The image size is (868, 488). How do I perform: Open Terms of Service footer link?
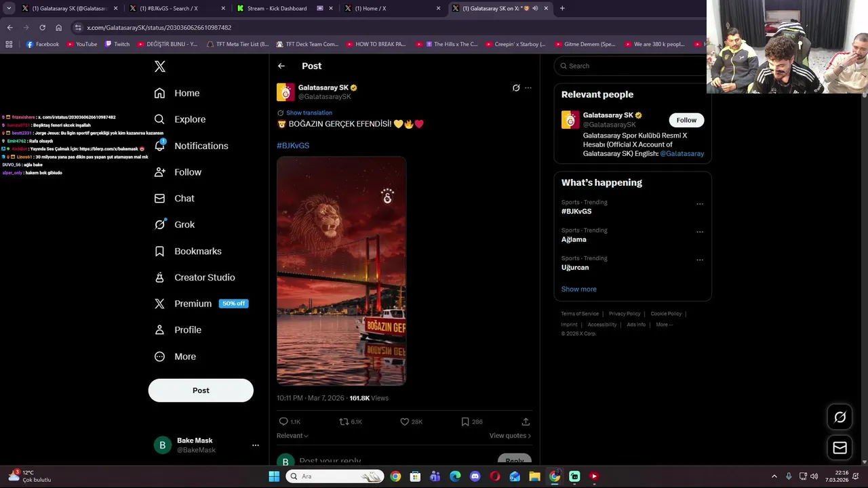580,314
